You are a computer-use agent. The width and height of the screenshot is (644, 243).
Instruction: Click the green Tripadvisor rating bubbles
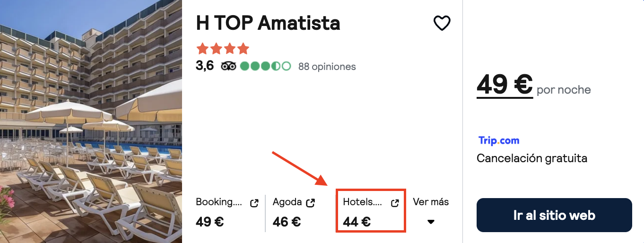coord(265,66)
